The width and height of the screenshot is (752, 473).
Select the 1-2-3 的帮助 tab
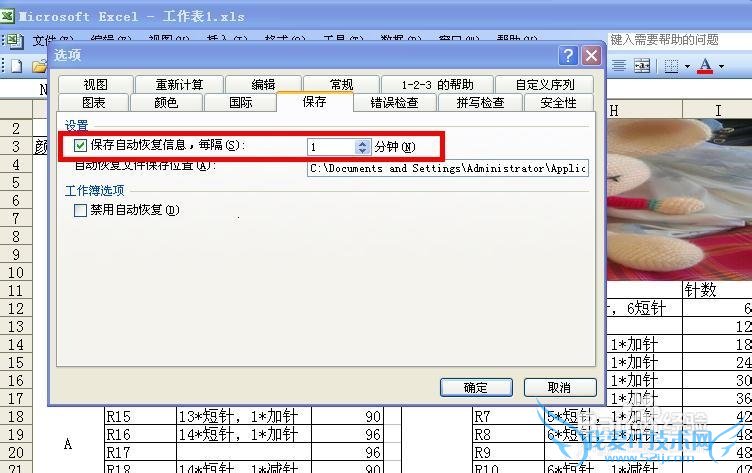coord(437,84)
